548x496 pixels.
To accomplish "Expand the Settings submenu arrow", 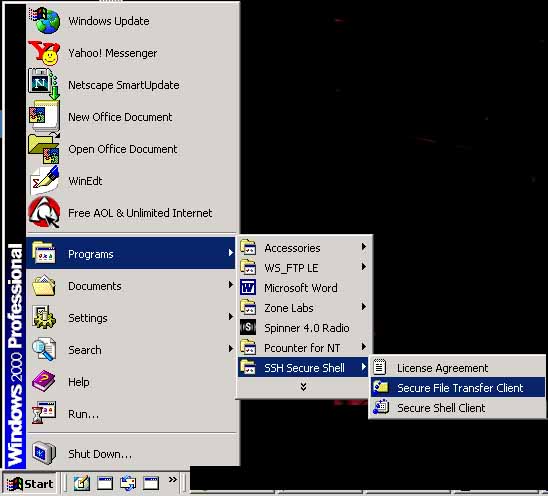I will (230, 317).
